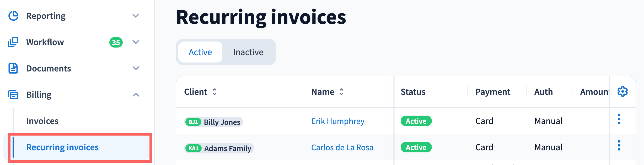Image resolution: width=644 pixels, height=165 pixels.
Task: Open row actions for Billy Jones
Action: 619,119
